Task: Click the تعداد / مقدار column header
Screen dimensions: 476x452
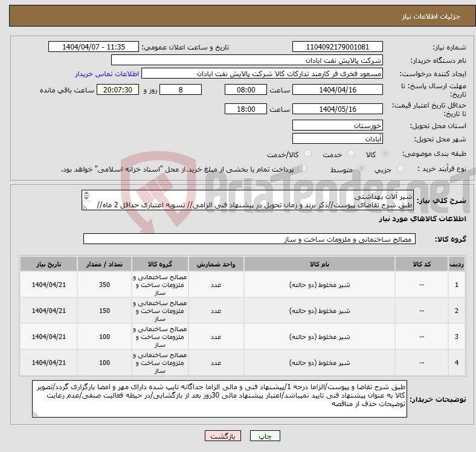Action: point(105,264)
